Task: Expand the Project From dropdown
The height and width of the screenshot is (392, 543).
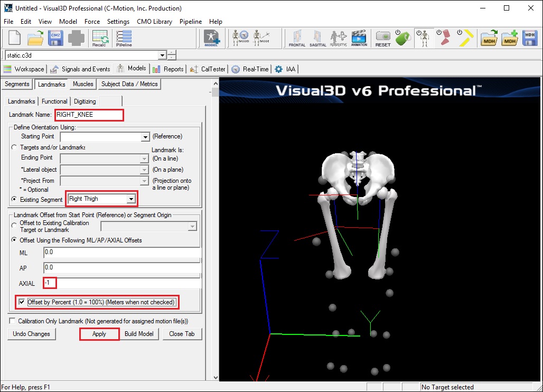Action: pyautogui.click(x=145, y=181)
